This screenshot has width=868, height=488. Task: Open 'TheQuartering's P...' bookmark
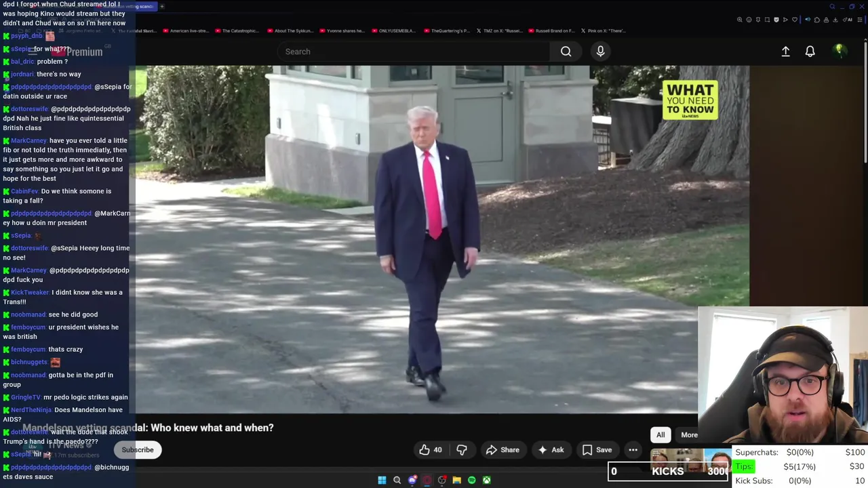(x=446, y=30)
